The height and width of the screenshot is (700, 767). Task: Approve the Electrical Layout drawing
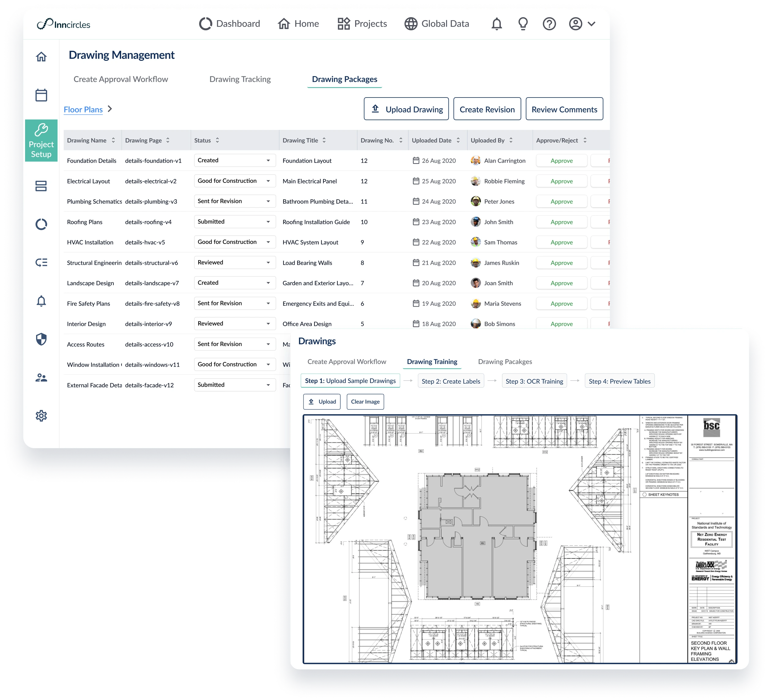pos(561,181)
